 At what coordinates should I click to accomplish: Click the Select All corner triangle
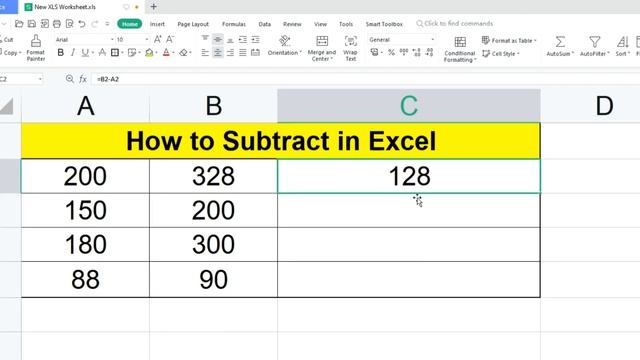coord(7,106)
